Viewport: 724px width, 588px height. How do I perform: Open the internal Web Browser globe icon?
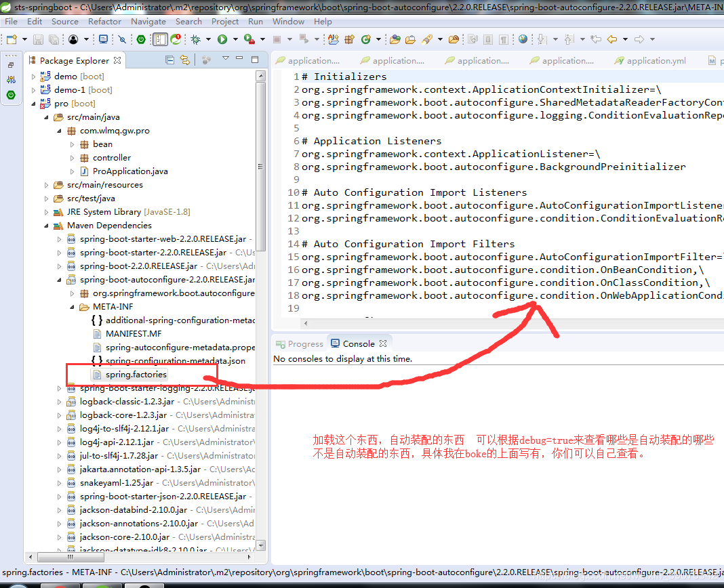[522, 39]
